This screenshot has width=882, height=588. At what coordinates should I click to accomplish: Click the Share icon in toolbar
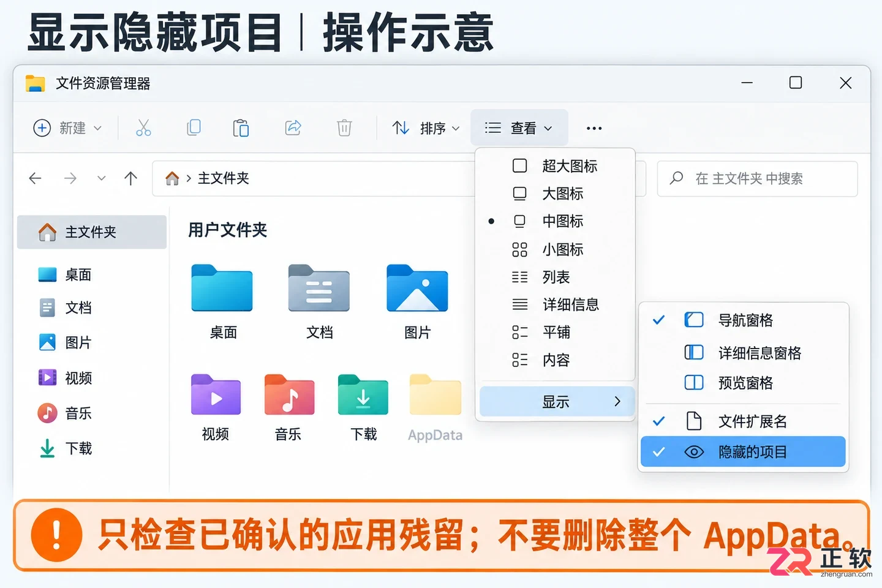tap(293, 127)
